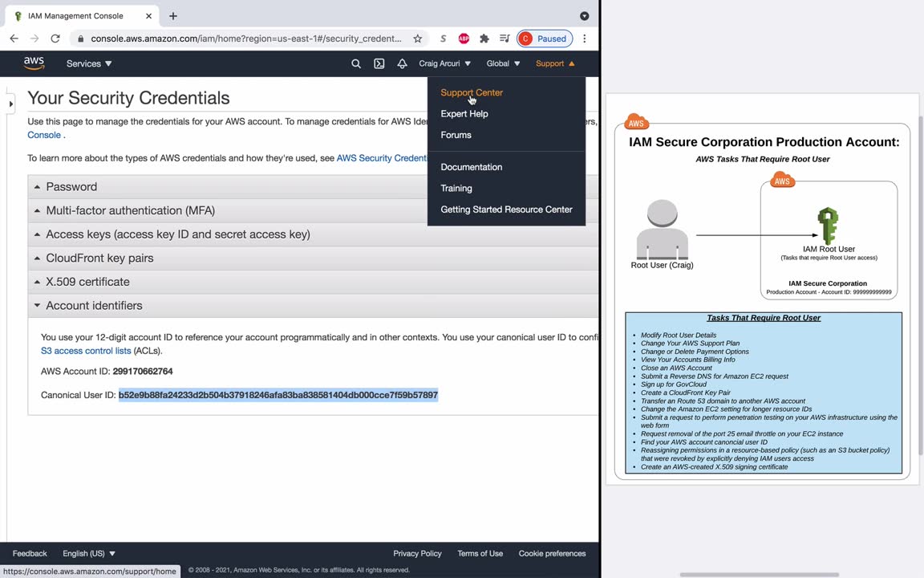Open the English (US) language dropdown
Image resolution: width=924 pixels, height=578 pixels.
89,553
